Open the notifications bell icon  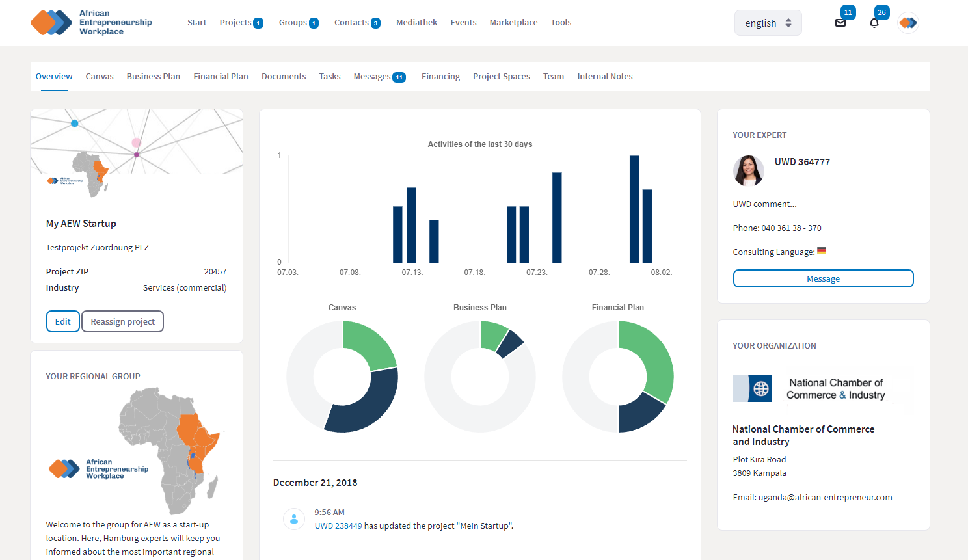coord(874,23)
